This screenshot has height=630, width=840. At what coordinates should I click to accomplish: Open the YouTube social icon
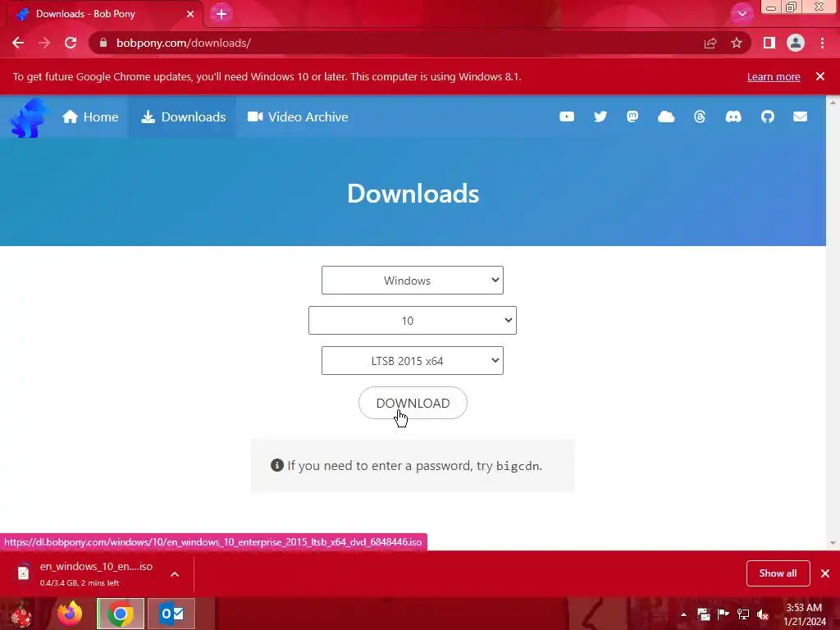click(567, 116)
